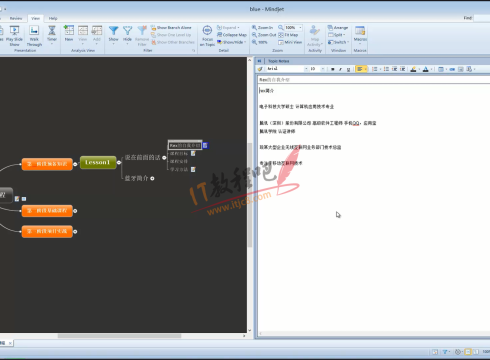Click Show Branch Alone
Screen dimensions: 490x360
pos(171,28)
